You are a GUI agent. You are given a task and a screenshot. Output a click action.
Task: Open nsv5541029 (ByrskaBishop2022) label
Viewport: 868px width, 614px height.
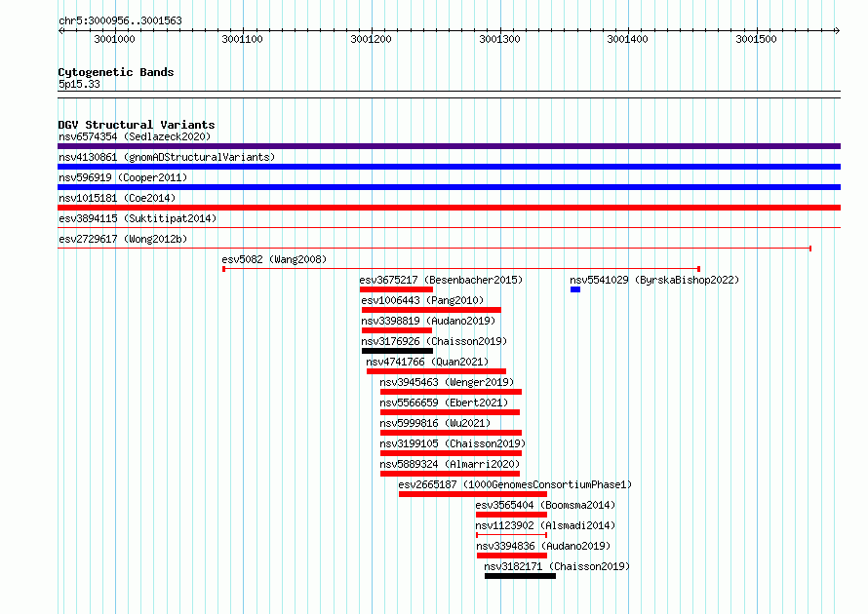(654, 280)
